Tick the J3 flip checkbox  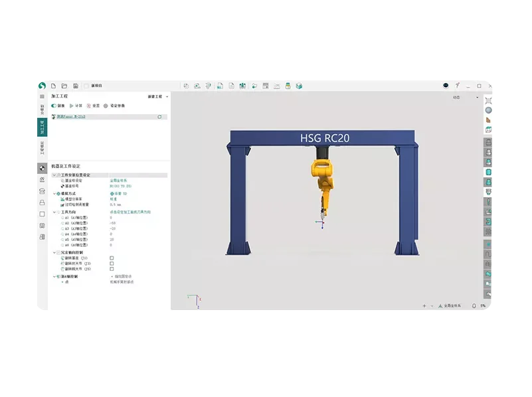coord(112,264)
